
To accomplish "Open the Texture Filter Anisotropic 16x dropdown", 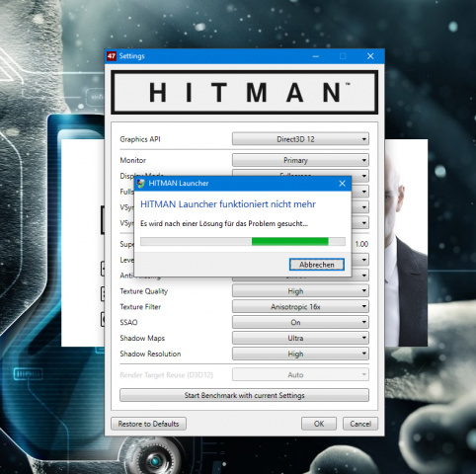I will (x=300, y=307).
